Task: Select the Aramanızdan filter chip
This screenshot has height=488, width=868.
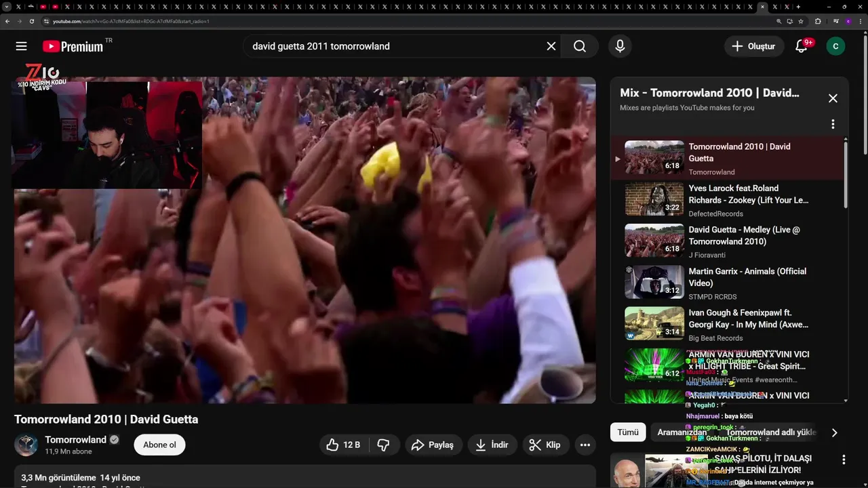Action: [x=682, y=432]
